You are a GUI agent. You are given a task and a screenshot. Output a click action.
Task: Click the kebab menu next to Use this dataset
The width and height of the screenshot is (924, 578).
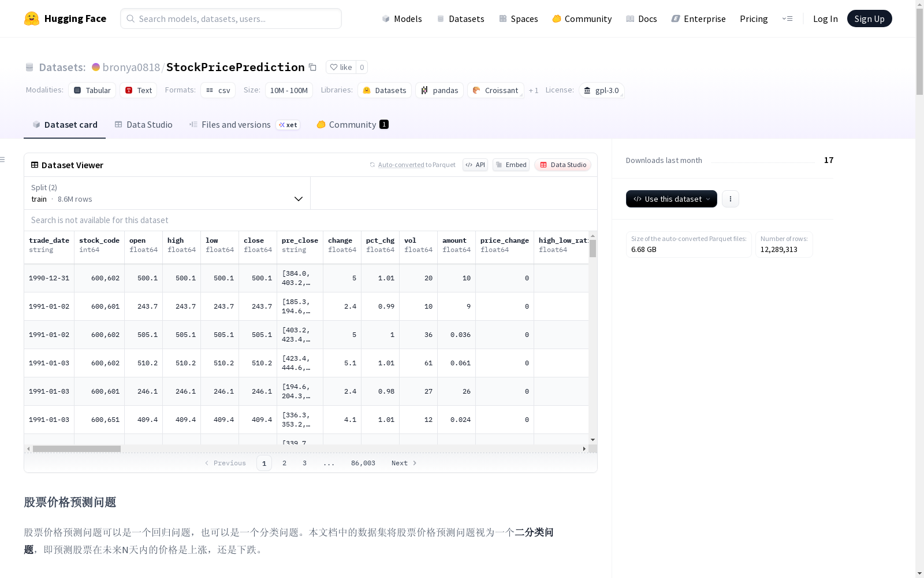(x=730, y=199)
